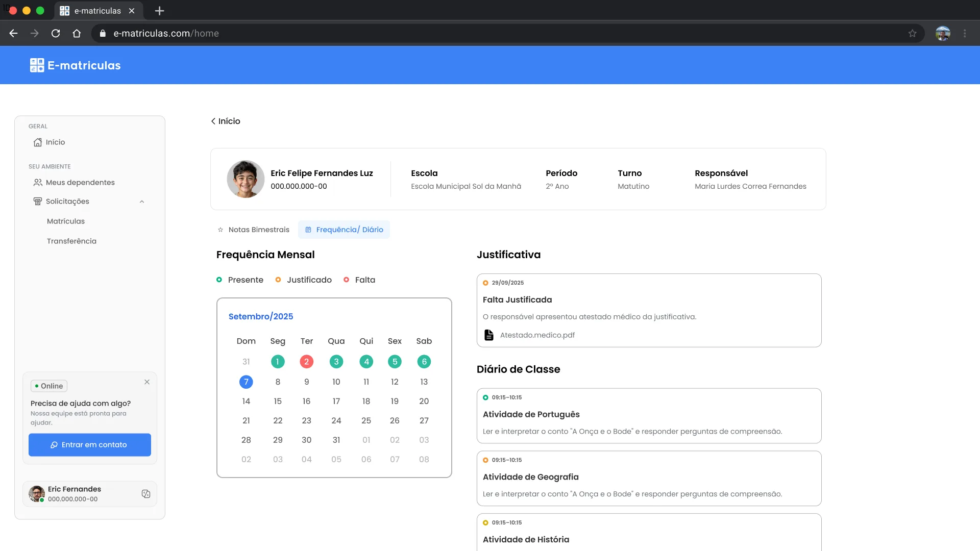Screen dimensions: 980x551
Task: Click the browser home icon
Action: point(77,33)
